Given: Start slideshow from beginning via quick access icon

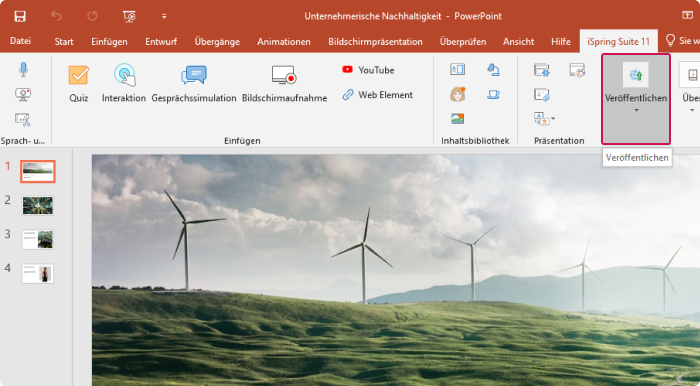Looking at the screenshot, I should coord(129,17).
